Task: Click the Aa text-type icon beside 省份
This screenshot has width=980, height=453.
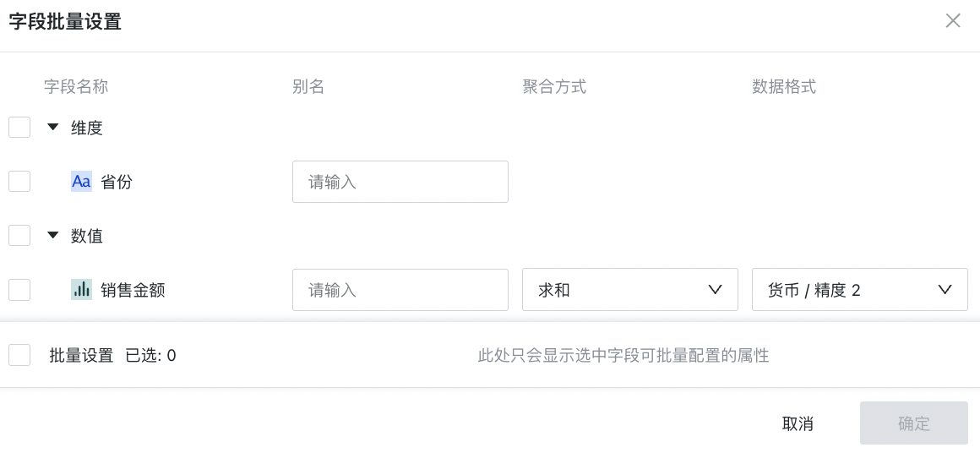Action: point(81,182)
